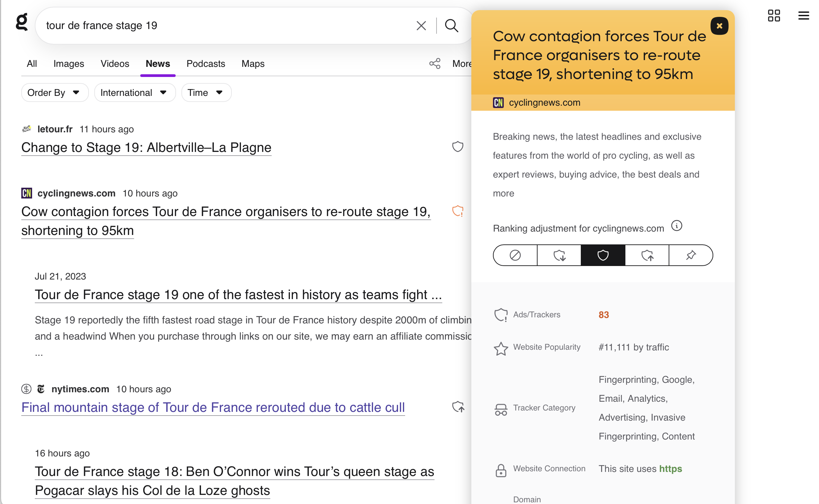Screen dimensions: 819x504
Task: Open the Change to Stage 19 letour.fr article
Action: (146, 148)
